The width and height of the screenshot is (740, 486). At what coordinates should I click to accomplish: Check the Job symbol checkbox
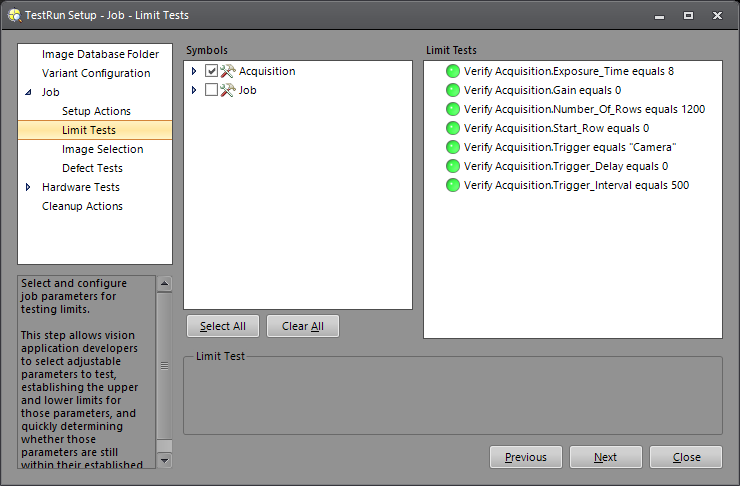[x=211, y=90]
